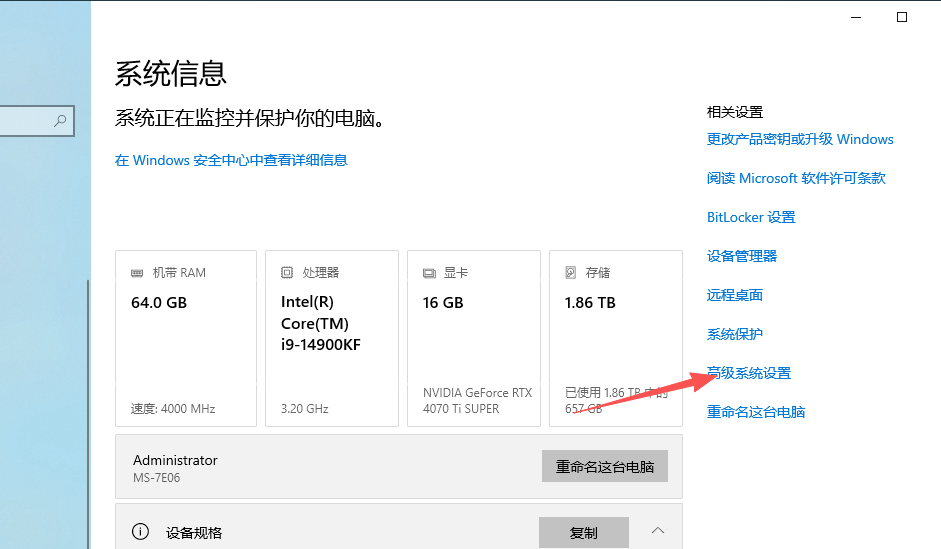
Task: Click the device specifications info icon
Action: click(140, 532)
